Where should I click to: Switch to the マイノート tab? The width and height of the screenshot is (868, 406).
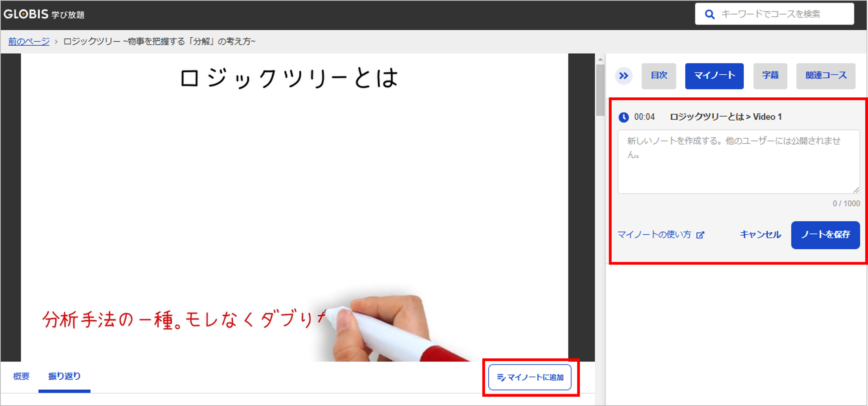tap(714, 76)
